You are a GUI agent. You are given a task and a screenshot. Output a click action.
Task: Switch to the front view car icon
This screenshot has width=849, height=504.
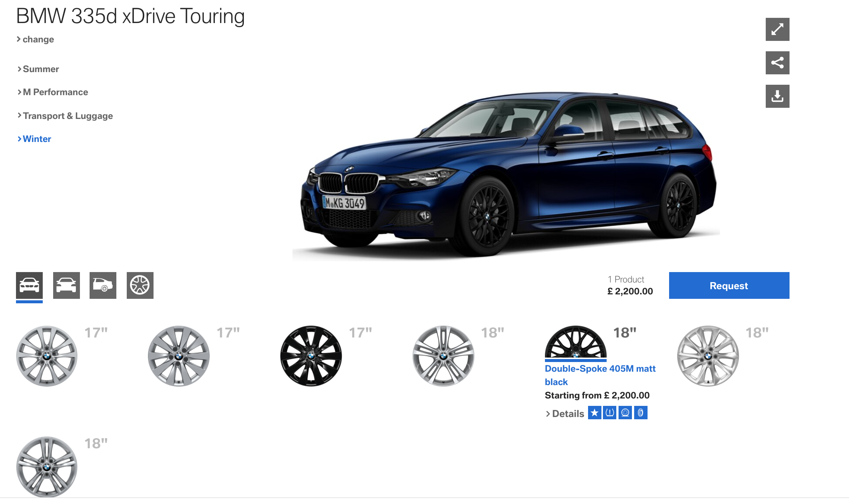pyautogui.click(x=29, y=285)
